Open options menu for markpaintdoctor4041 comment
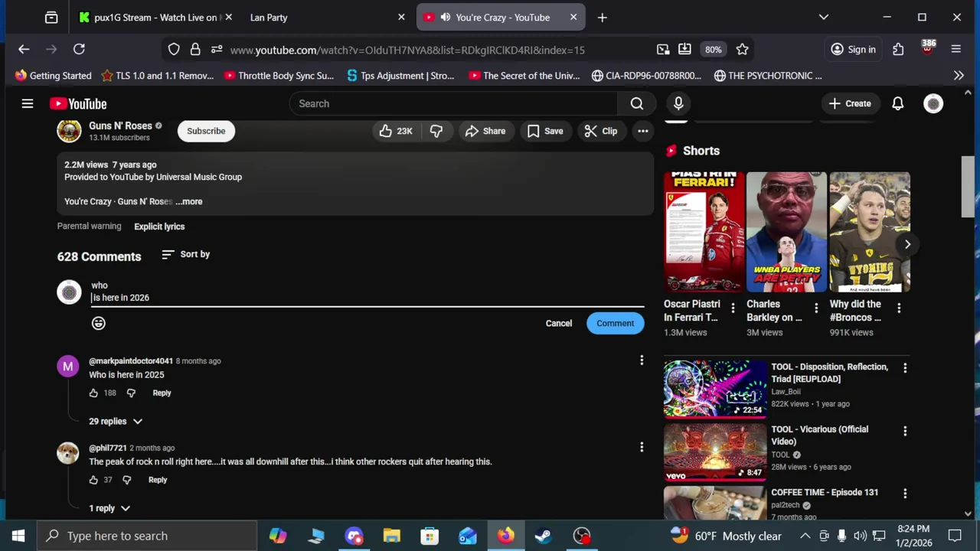 (x=642, y=360)
